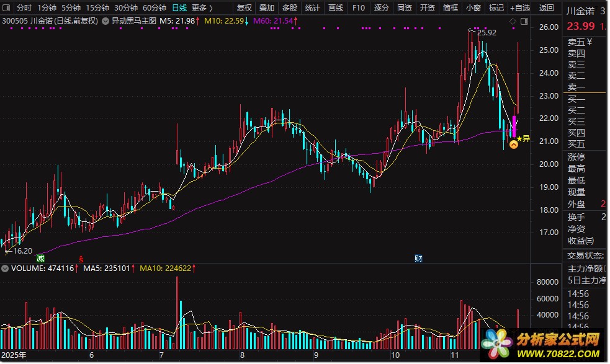Click the 300505 川金诺 chart title
This screenshot has width=610, height=364.
[x=50, y=21]
